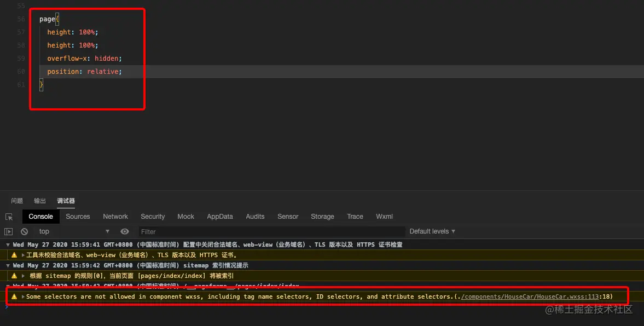Click the console prompt chevron

6,306
